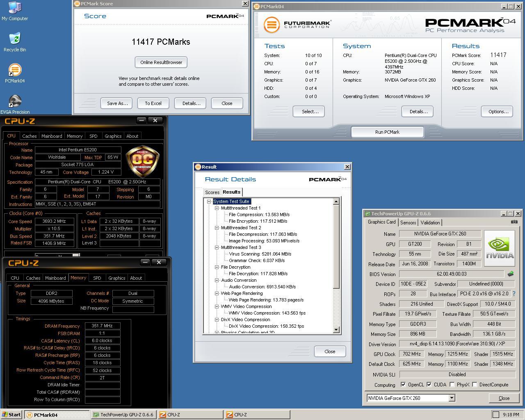Open Mainboard tab in upper CPU-Z

[52, 136]
